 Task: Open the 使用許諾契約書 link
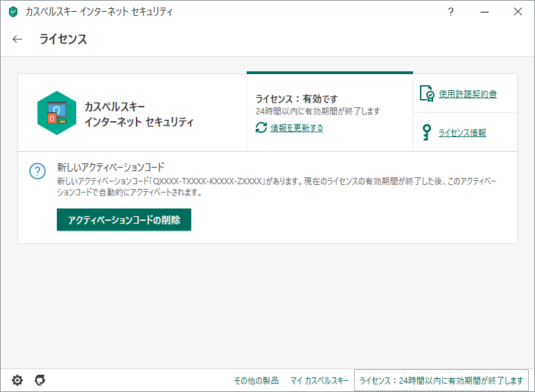click(x=467, y=94)
